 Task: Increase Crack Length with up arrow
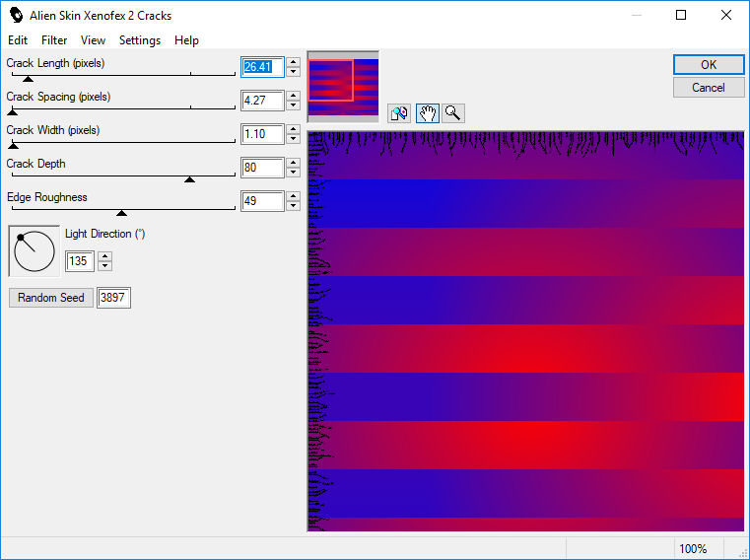(294, 62)
